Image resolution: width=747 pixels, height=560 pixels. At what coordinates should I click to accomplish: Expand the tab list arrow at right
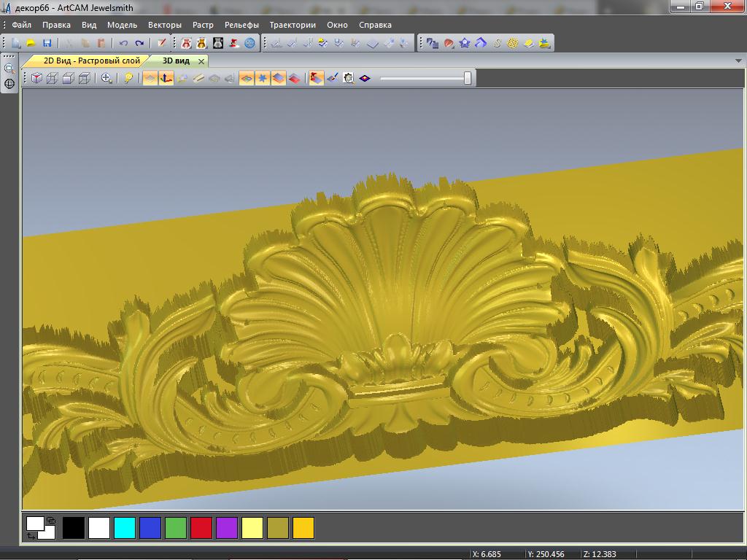pyautogui.click(x=738, y=61)
